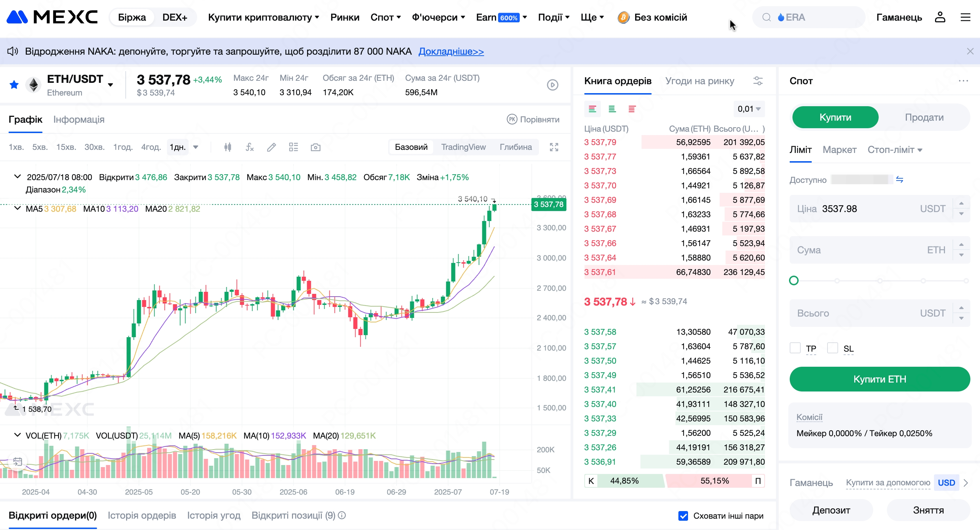Expand the Спот navigation dropdown

(x=385, y=17)
